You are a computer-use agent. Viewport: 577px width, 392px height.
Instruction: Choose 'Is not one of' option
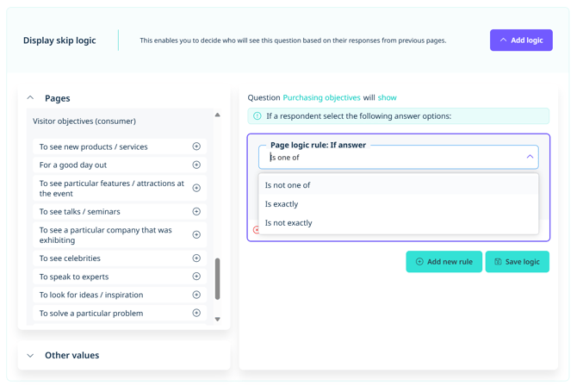pos(288,185)
